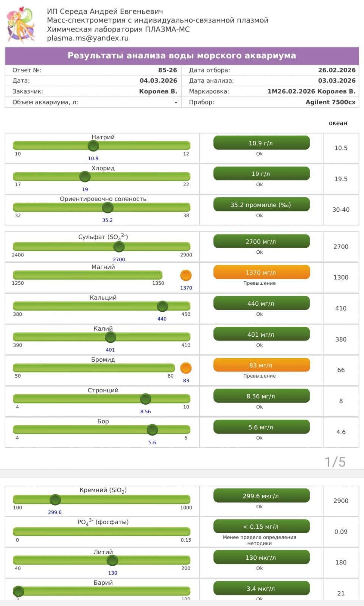Click the Sulfate slider marker at 2700
The width and height of the screenshot is (364, 606).
[119, 247]
